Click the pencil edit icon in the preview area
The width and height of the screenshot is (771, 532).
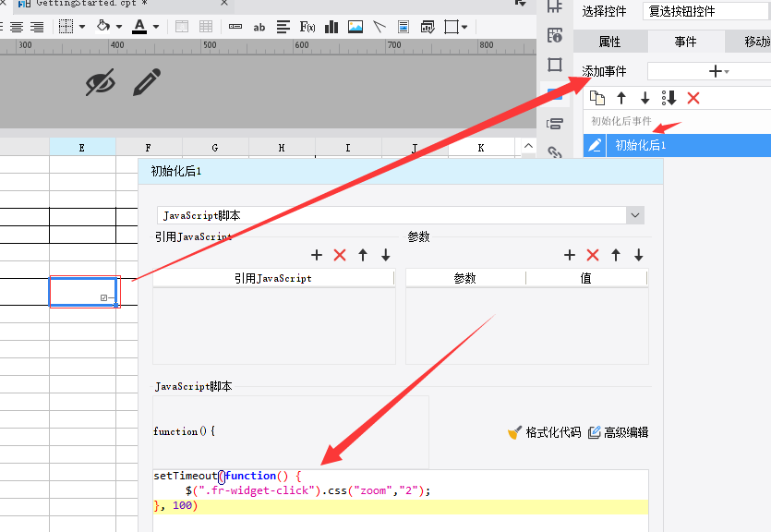click(146, 82)
